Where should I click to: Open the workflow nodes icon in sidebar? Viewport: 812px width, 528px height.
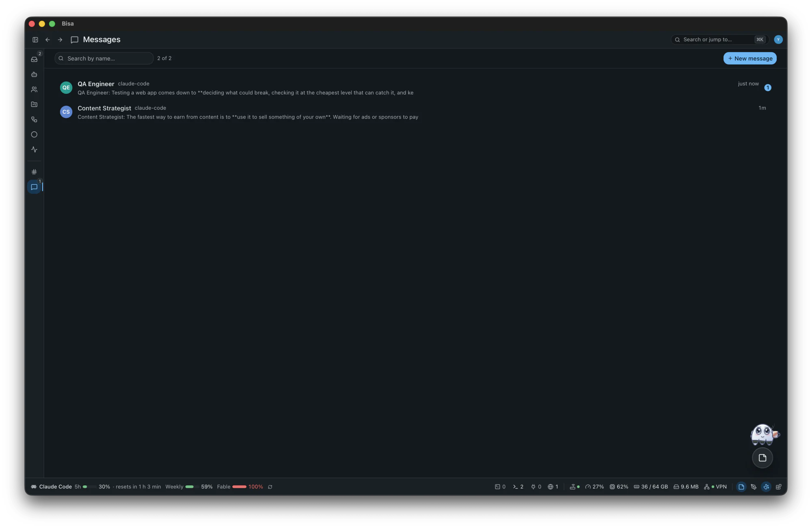click(x=34, y=119)
